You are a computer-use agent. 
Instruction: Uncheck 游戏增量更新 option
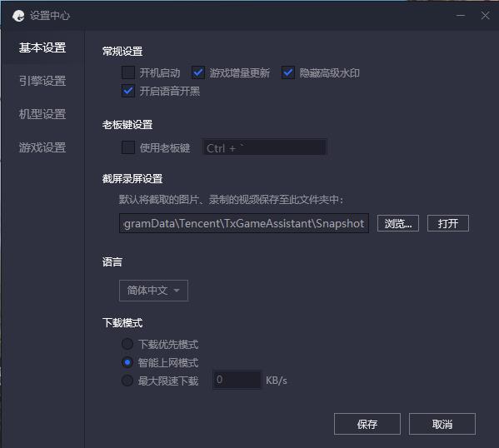click(x=198, y=72)
